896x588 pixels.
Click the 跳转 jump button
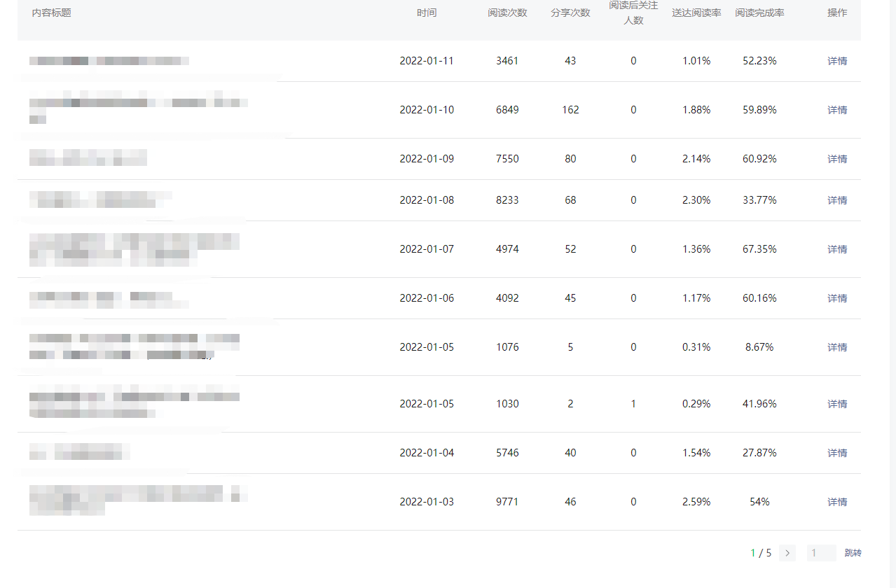(x=853, y=553)
